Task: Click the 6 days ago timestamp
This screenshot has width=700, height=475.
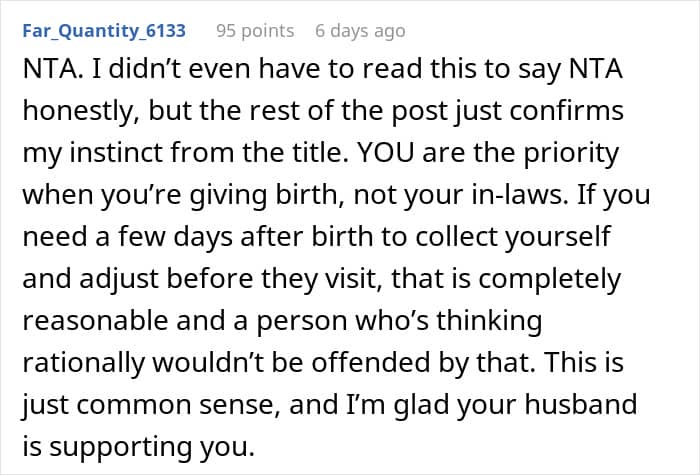Action: pyautogui.click(x=359, y=31)
